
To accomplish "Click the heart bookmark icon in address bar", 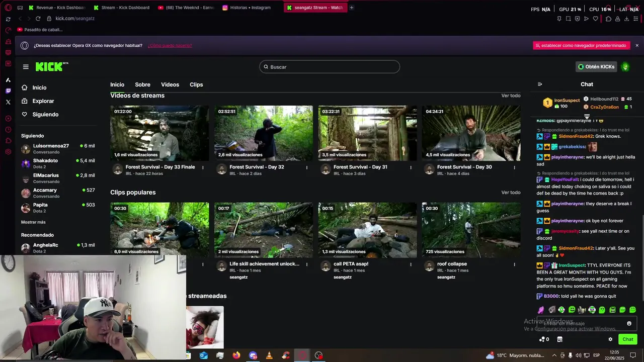I will click(x=596, y=19).
